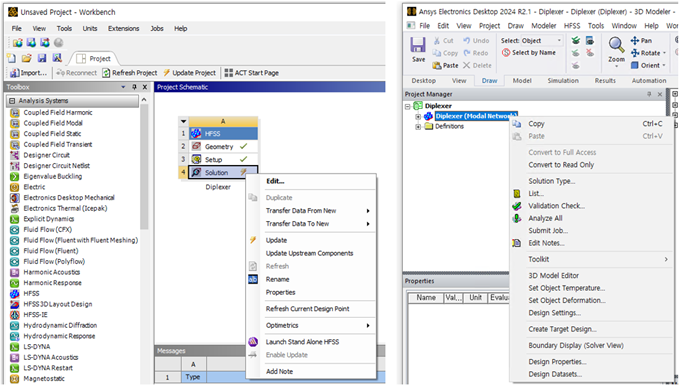Open system A dropdown arrow in schematic
This screenshot has height=390, width=685.
coord(183,121)
